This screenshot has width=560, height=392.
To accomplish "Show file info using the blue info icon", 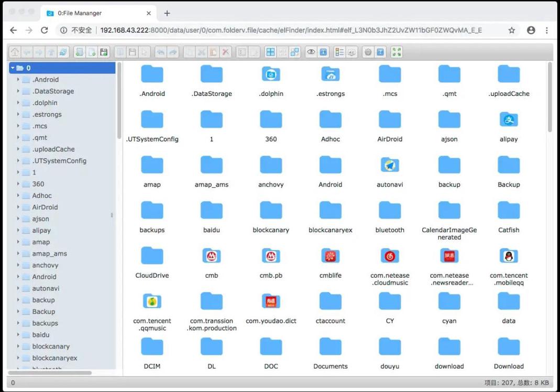I will coord(323,52).
